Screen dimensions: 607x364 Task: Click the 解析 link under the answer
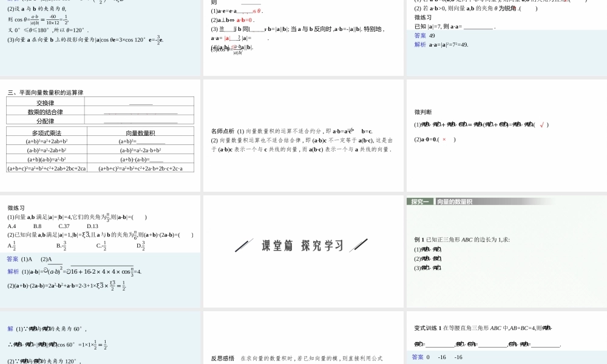(x=421, y=44)
